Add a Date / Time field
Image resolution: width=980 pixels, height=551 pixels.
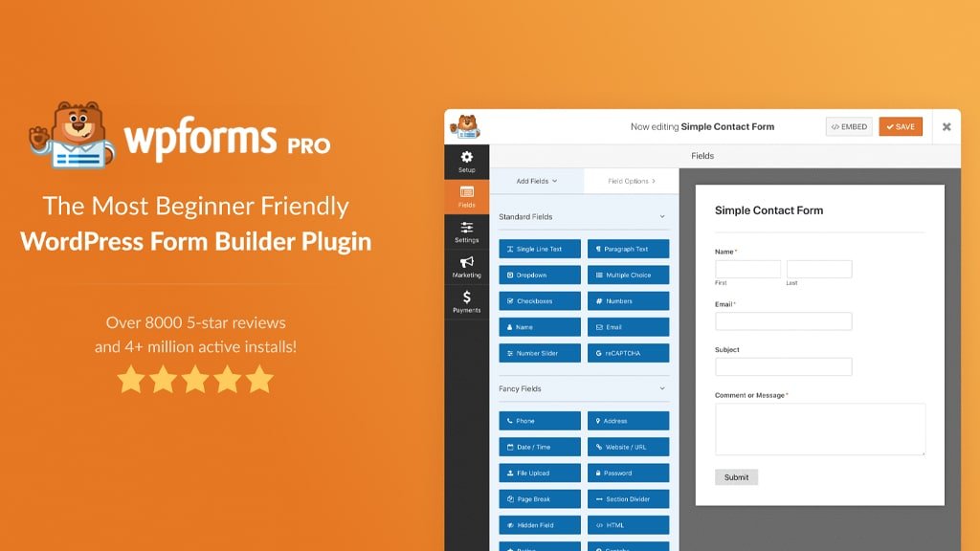[x=540, y=447]
